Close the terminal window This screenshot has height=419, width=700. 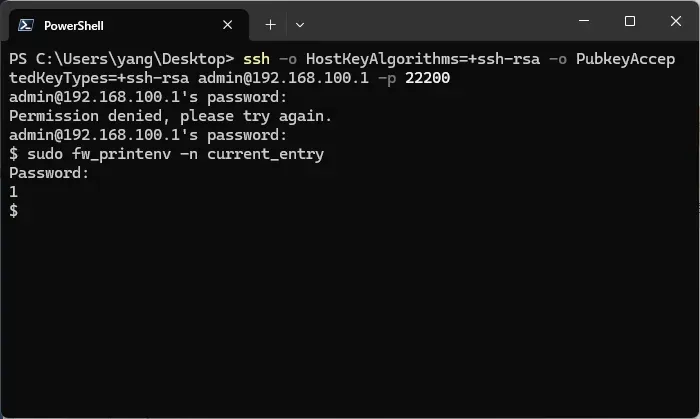[675, 21]
